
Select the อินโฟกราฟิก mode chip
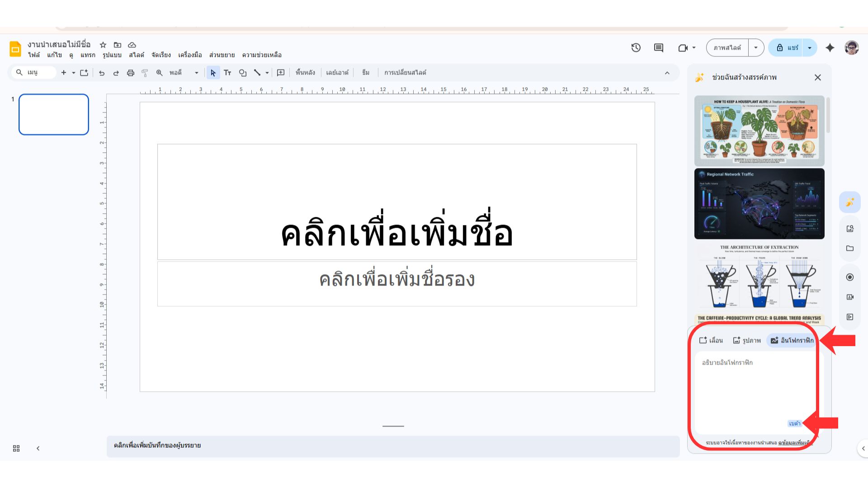pos(792,340)
